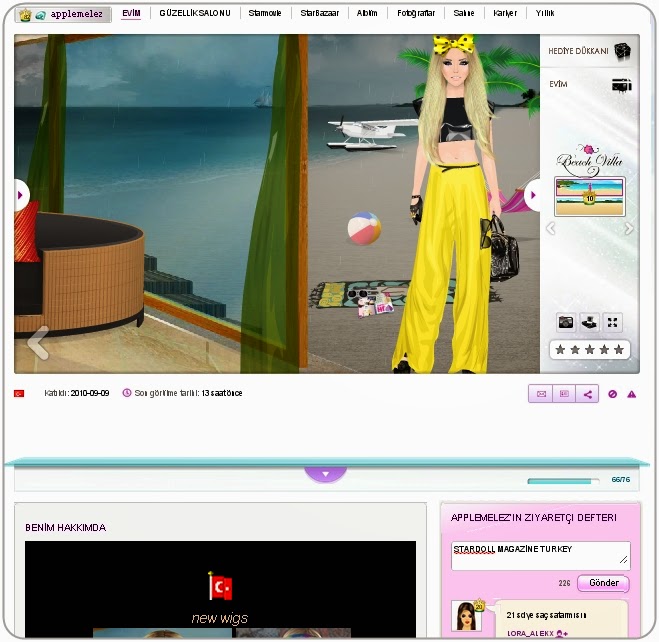Image resolution: width=659 pixels, height=642 pixels.
Task: Click the stamp/print suite icon
Action: coord(589,322)
